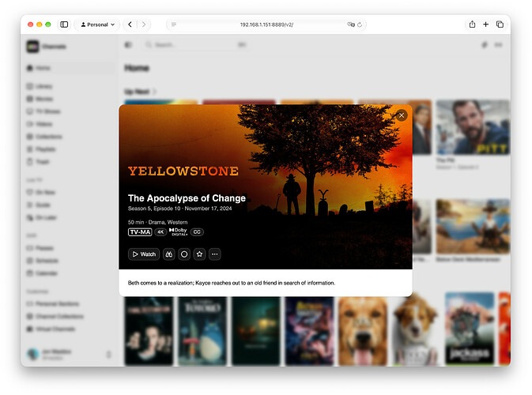The width and height of the screenshot is (532, 395).
Task: Click the translate icon in address bar
Action: (x=351, y=24)
